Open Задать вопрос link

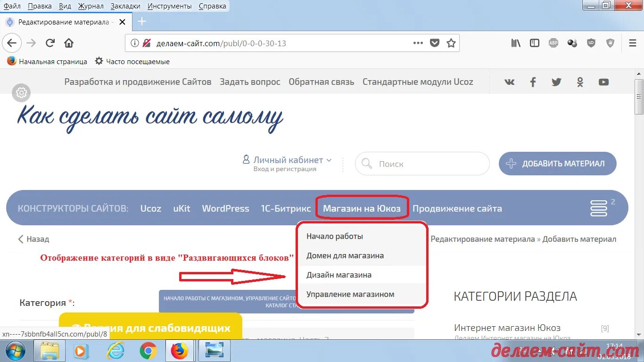click(250, 82)
